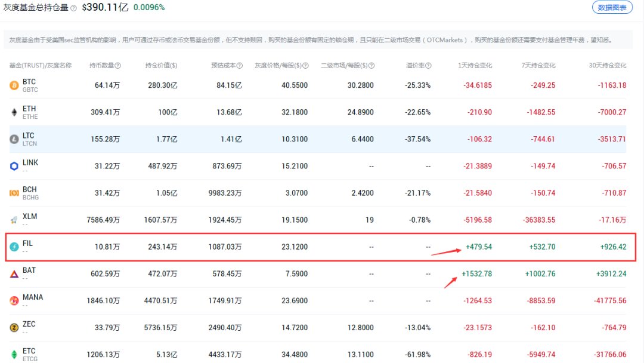
Task: Click the ETH coin icon
Action: coord(14,112)
